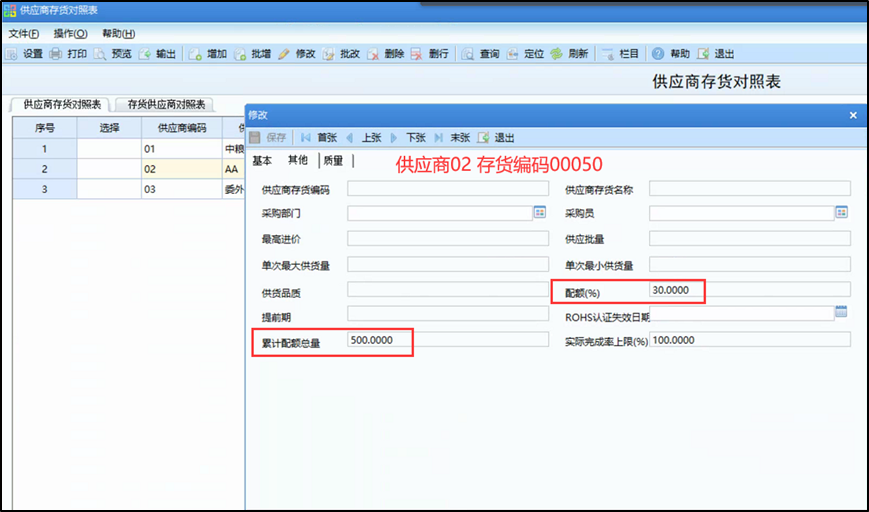Open the 采购员 lookup browse icon

pyautogui.click(x=841, y=212)
